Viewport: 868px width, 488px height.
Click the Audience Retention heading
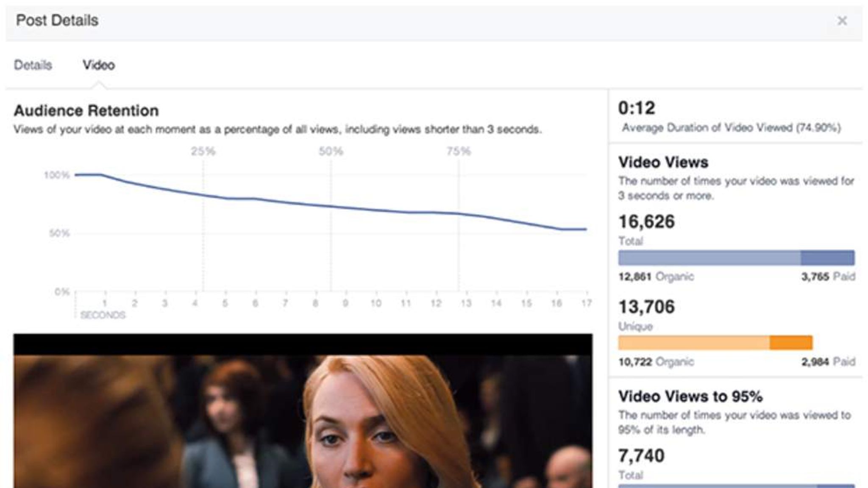coord(86,111)
